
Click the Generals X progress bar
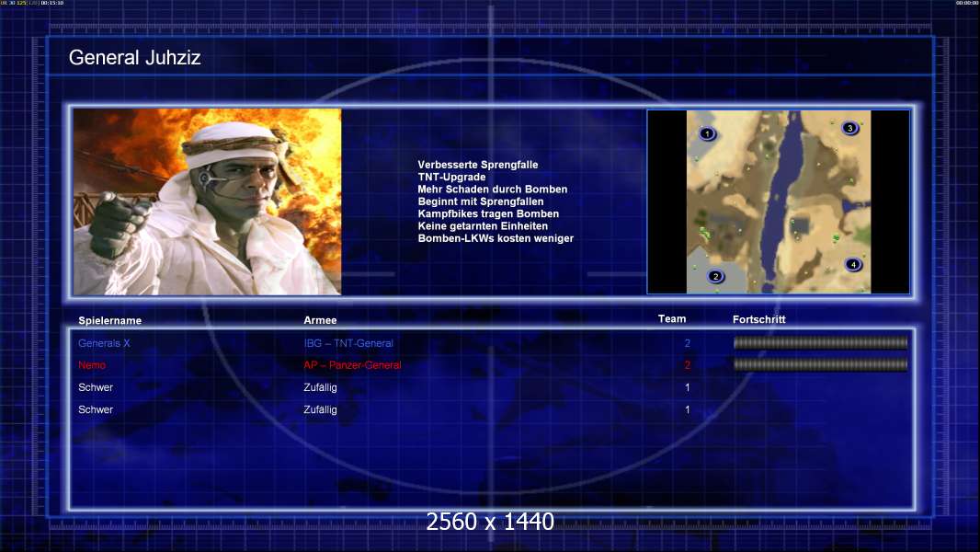[820, 342]
